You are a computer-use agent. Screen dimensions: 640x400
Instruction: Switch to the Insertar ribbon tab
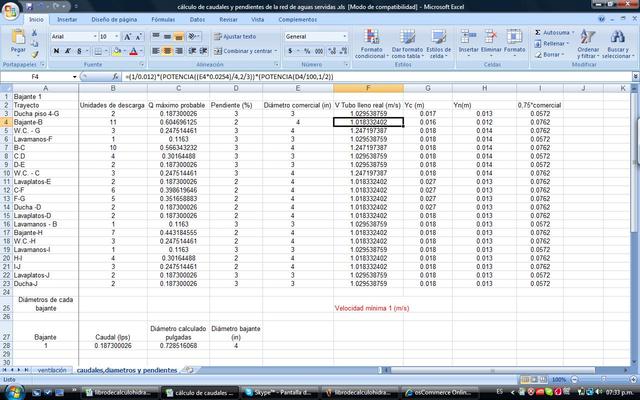(x=67, y=20)
